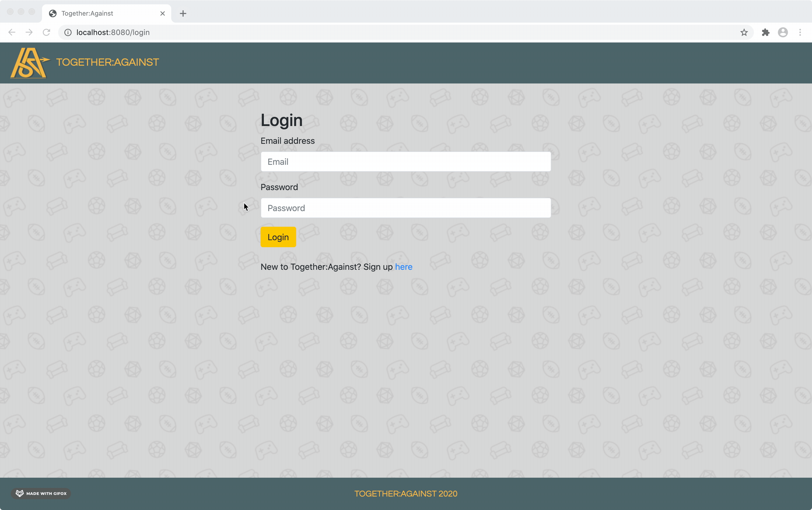View site information icon in address bar
This screenshot has height=510, width=812.
[x=68, y=32]
